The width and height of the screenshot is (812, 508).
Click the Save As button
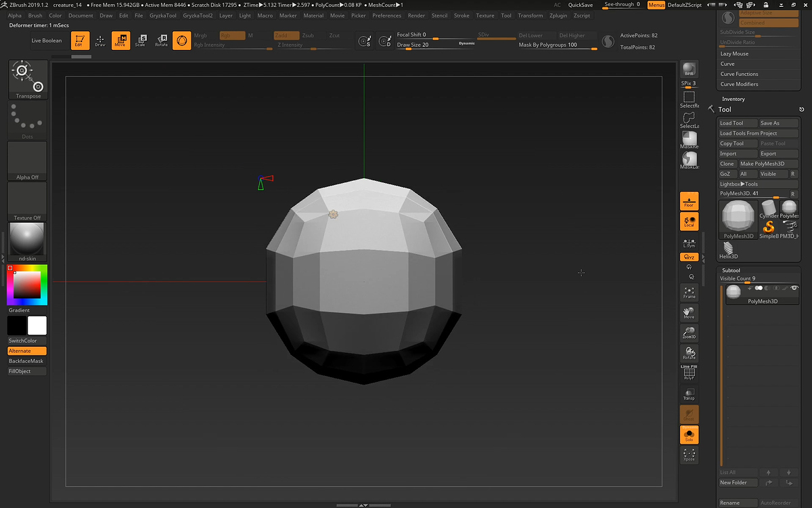[779, 123]
